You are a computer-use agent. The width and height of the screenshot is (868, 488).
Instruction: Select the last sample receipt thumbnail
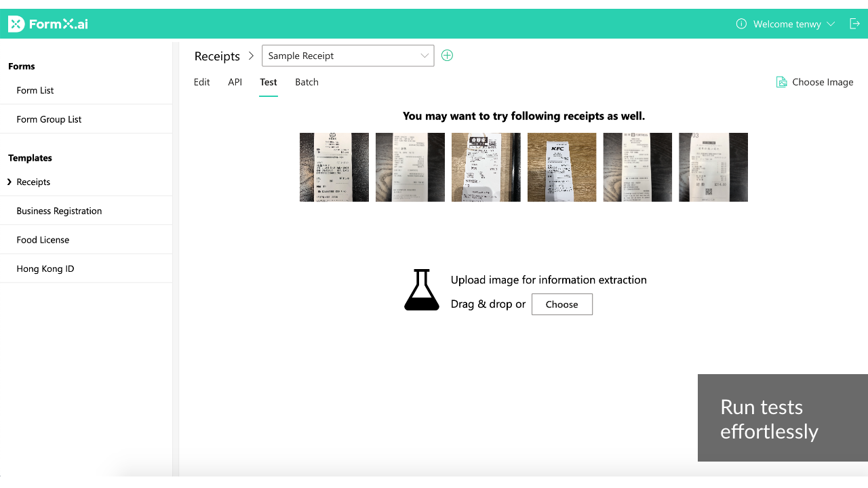tap(713, 167)
